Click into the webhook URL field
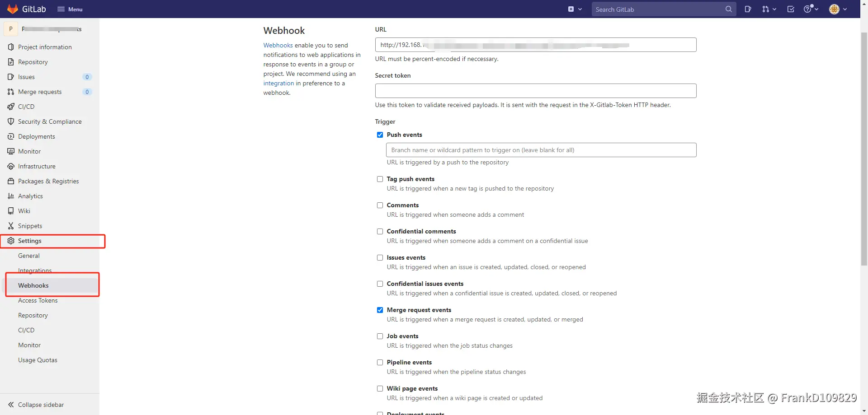The image size is (868, 415). (x=536, y=45)
